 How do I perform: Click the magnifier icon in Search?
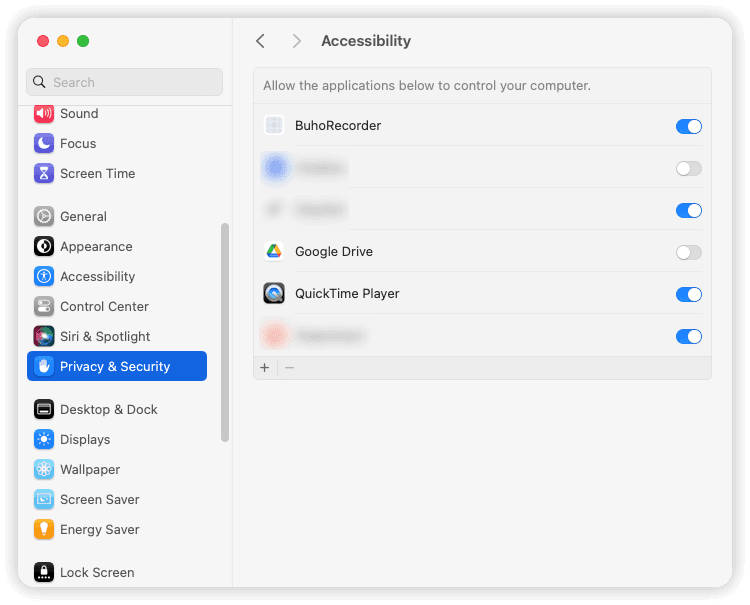click(39, 82)
